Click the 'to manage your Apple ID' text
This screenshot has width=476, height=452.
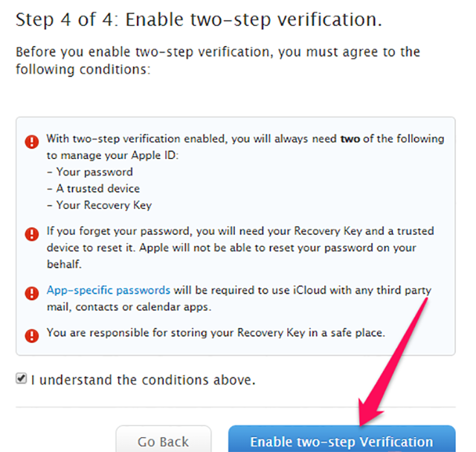click(x=112, y=155)
